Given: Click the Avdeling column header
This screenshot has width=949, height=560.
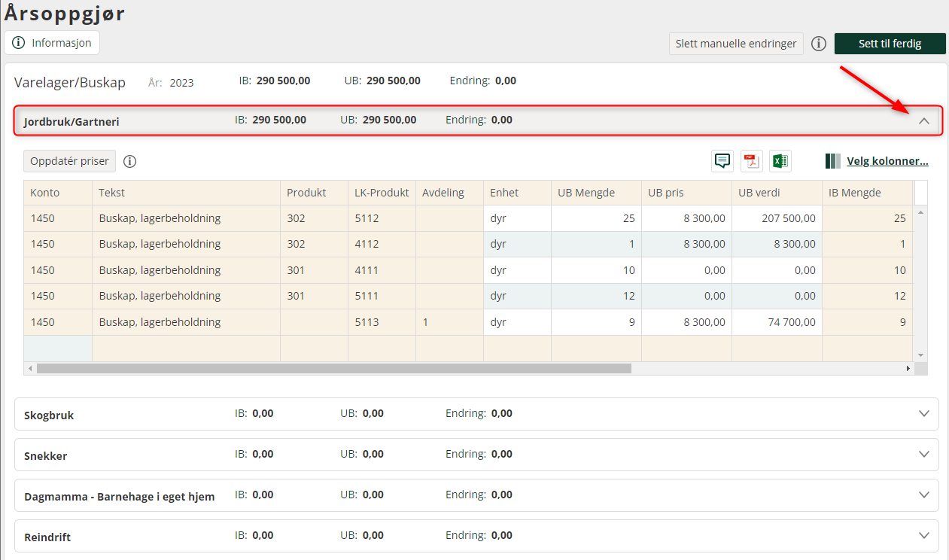Looking at the screenshot, I should 449,193.
